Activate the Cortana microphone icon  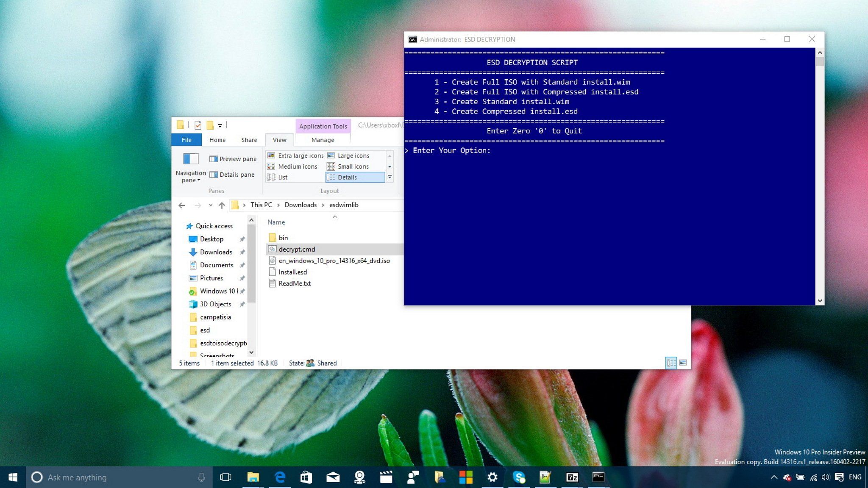(x=201, y=477)
